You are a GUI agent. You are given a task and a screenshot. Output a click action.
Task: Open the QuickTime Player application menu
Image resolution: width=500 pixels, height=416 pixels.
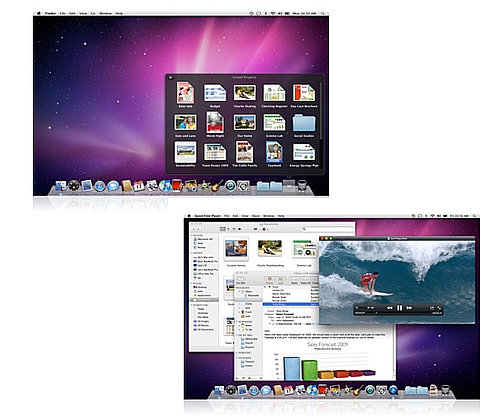tap(208, 216)
